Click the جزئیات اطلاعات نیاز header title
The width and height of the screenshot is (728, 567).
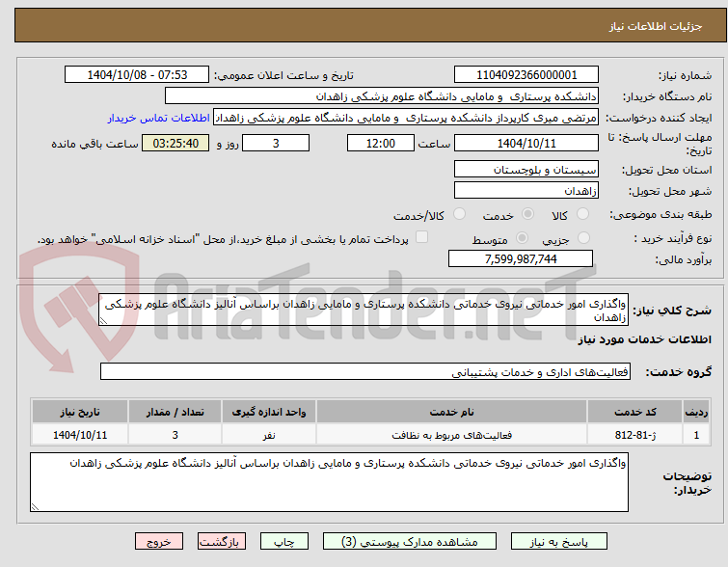tap(656, 26)
